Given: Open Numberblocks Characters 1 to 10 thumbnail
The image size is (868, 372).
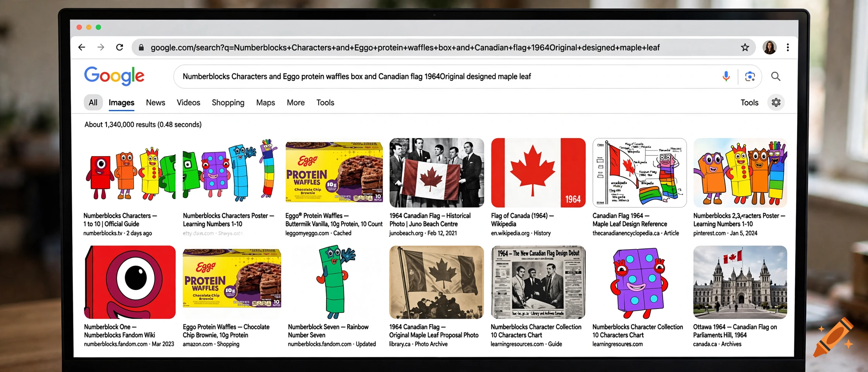Looking at the screenshot, I should pyautogui.click(x=130, y=173).
